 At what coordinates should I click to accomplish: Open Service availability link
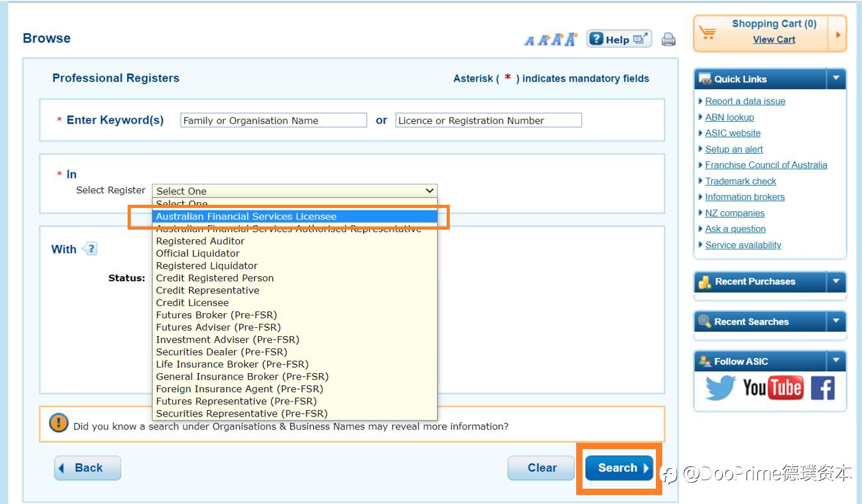[x=743, y=245]
